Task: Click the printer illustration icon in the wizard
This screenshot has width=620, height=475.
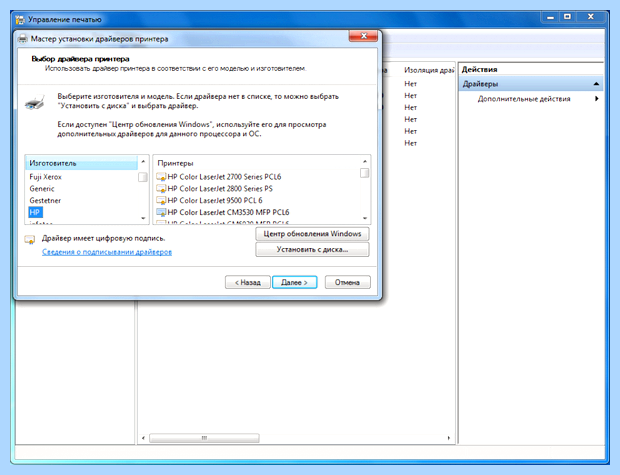Action: tap(35, 102)
